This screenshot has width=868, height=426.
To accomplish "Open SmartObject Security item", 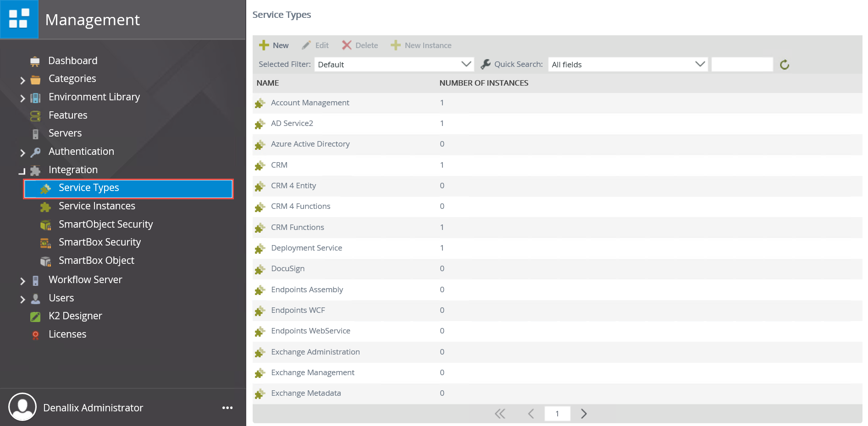I will pyautogui.click(x=105, y=224).
